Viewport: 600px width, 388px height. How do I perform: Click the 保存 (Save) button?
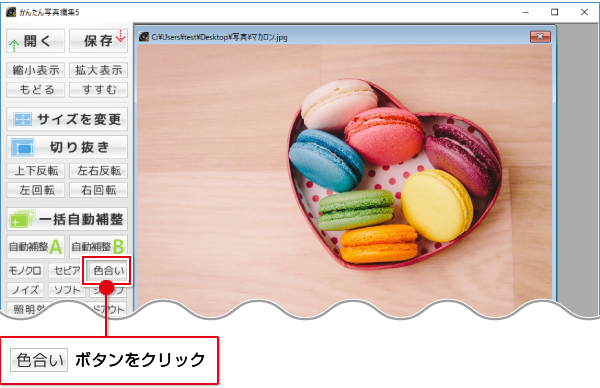[x=98, y=41]
